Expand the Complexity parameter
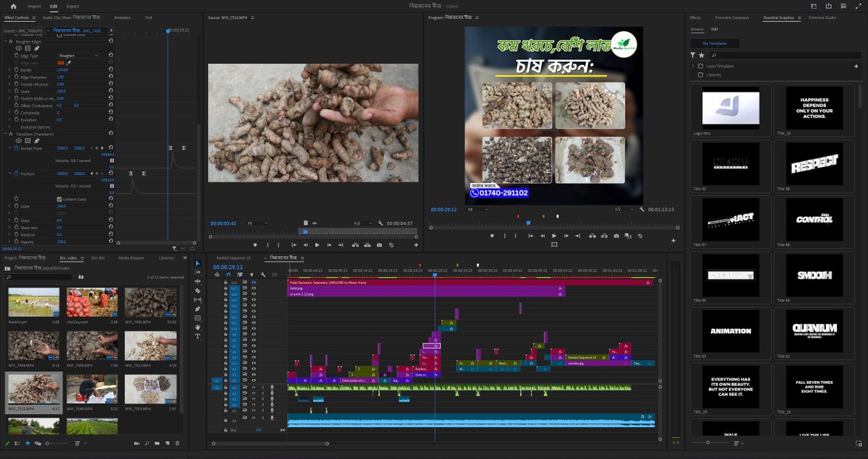868x459 pixels. [10, 113]
